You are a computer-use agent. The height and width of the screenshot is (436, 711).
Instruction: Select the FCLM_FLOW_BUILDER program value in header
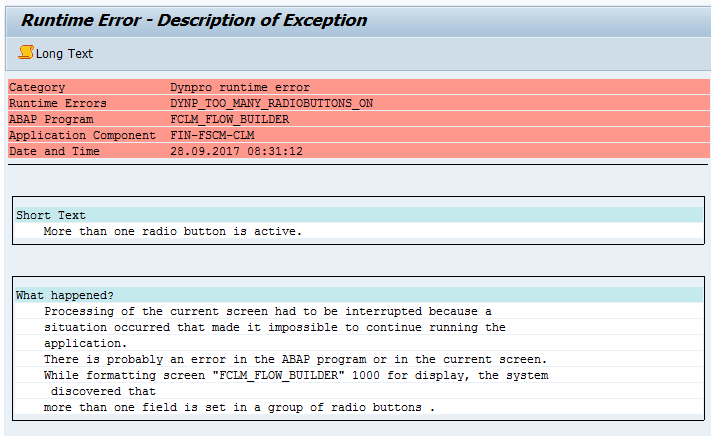click(229, 119)
